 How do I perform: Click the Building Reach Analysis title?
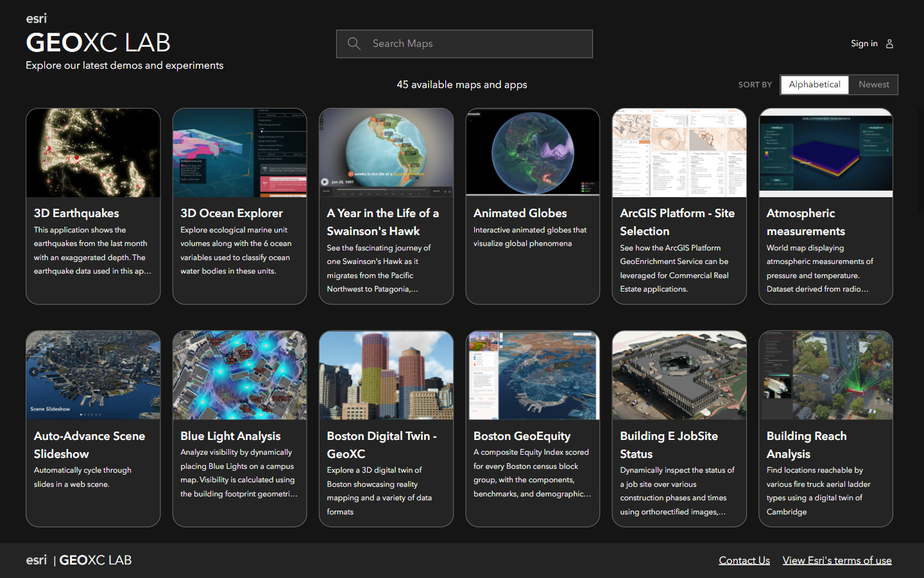[807, 445]
